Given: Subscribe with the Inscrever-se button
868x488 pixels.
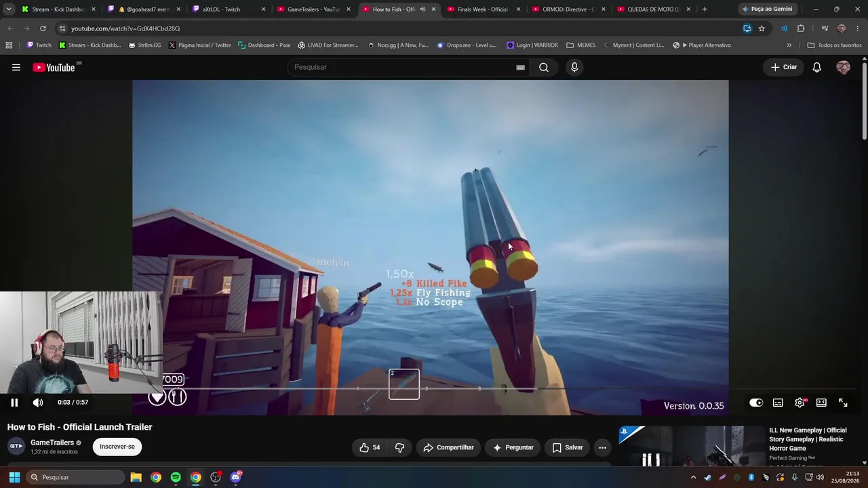Looking at the screenshot, I should click(117, 447).
